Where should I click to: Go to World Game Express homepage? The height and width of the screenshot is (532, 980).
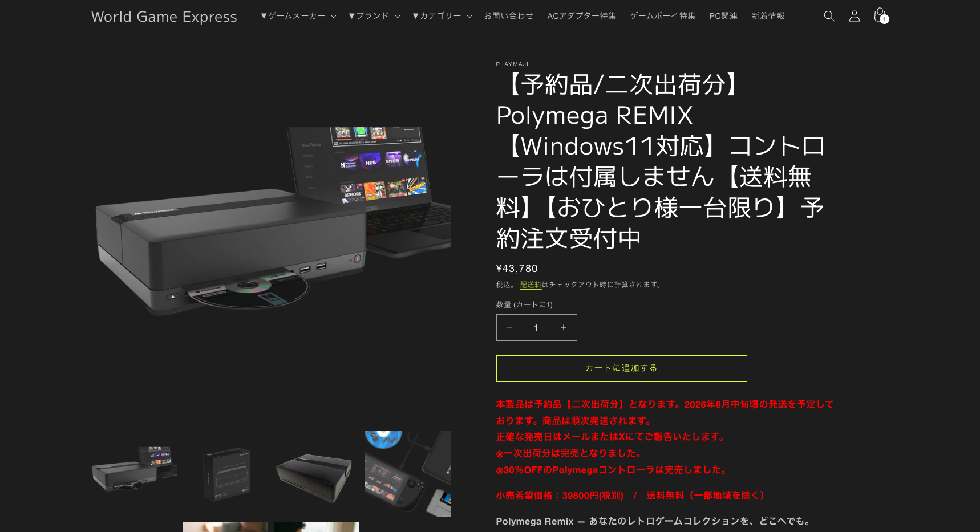(164, 17)
